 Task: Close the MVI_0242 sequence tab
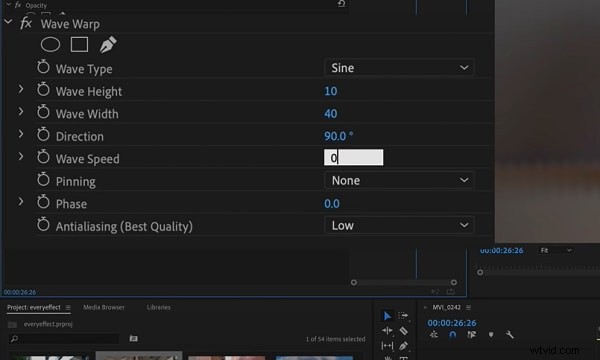(425, 308)
